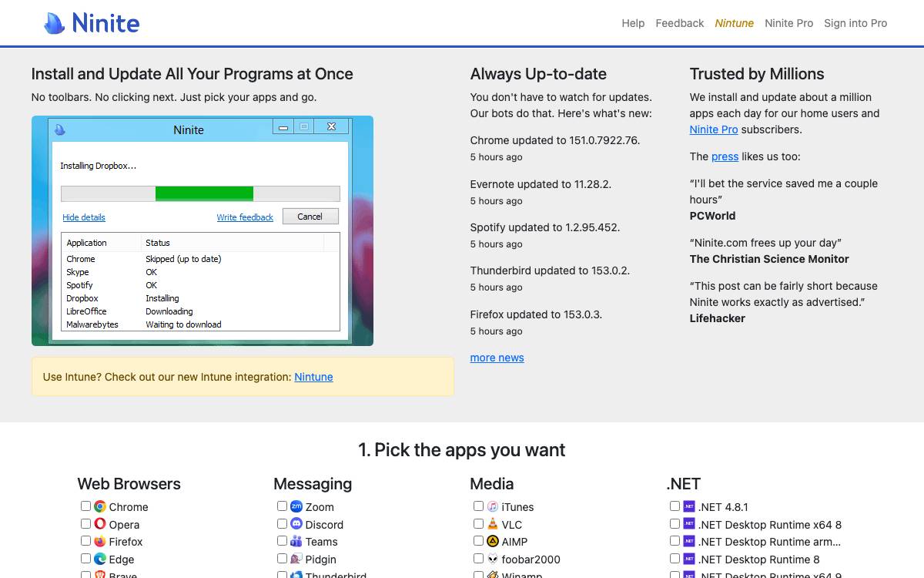The image size is (924, 578).
Task: Click the Pidgin app icon
Action: [296, 559]
